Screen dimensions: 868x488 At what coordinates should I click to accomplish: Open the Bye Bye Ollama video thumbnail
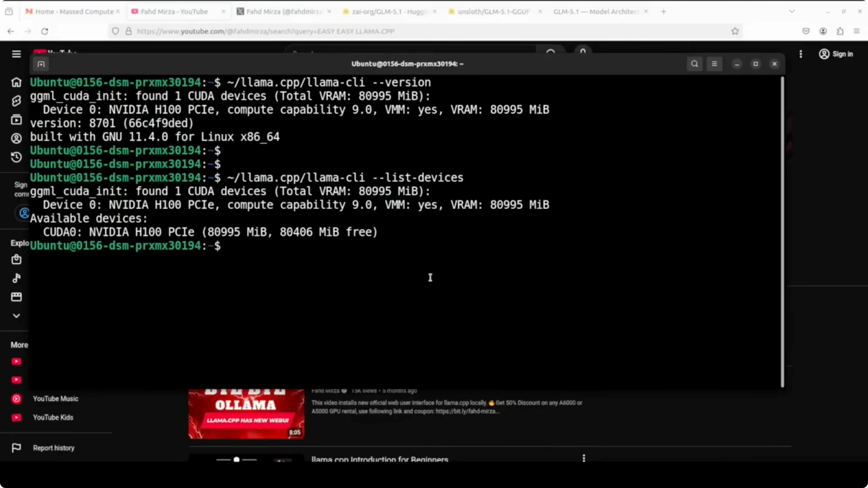(x=246, y=414)
